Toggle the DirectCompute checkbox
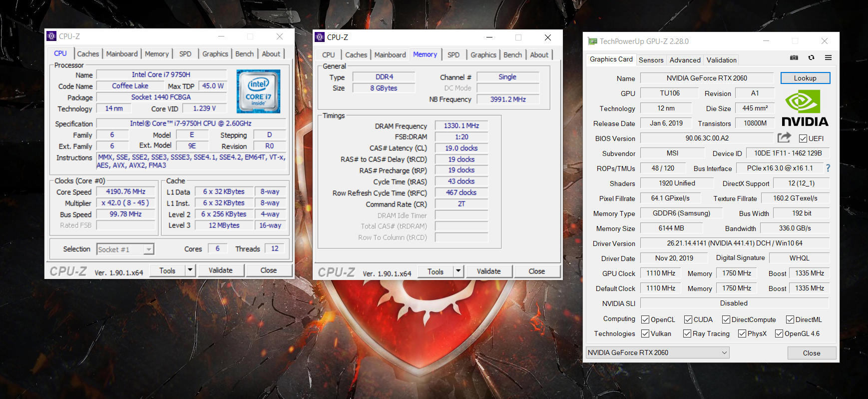Image resolution: width=868 pixels, height=399 pixels. pos(726,319)
